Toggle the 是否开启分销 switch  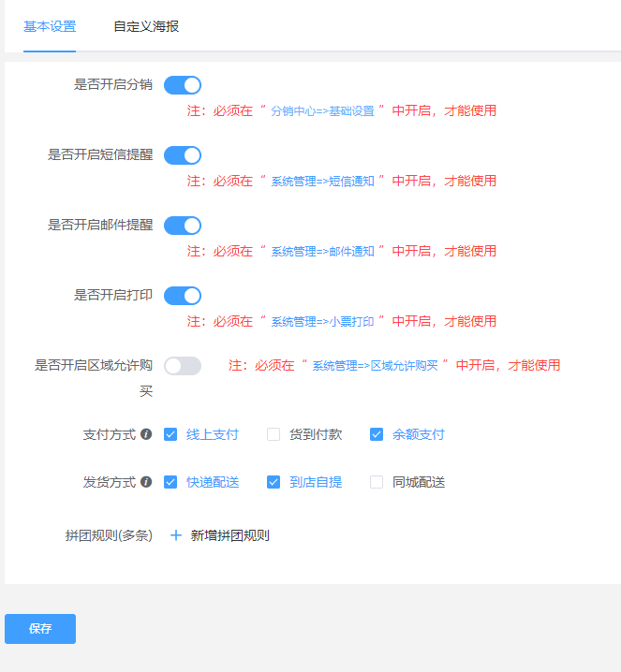(183, 85)
